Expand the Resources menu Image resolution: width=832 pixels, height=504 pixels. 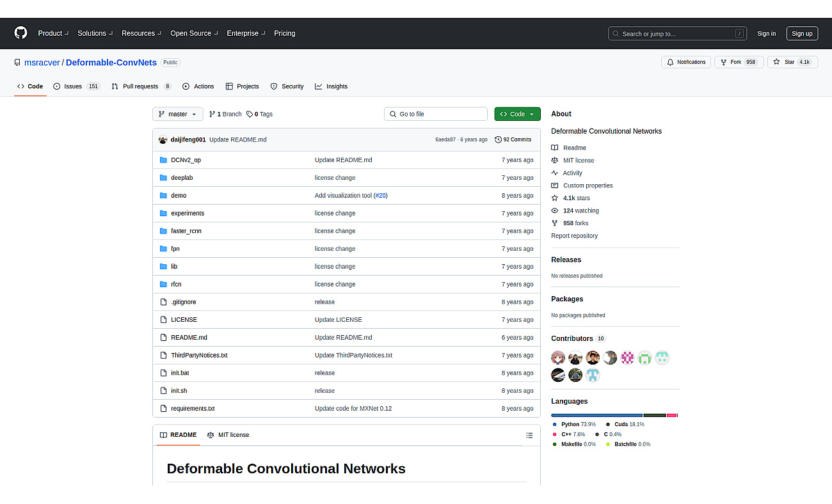pyautogui.click(x=141, y=33)
